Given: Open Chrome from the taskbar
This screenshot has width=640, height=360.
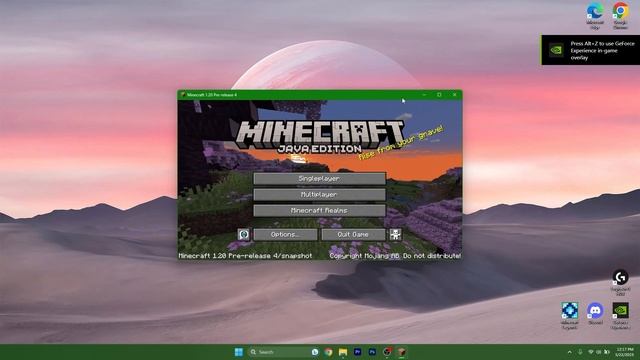Looking at the screenshot, I should pos(328,352).
